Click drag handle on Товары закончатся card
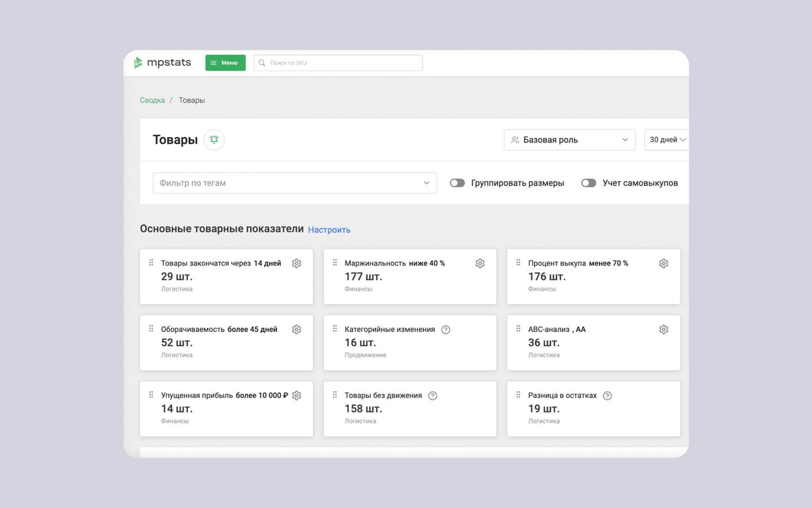 151,263
